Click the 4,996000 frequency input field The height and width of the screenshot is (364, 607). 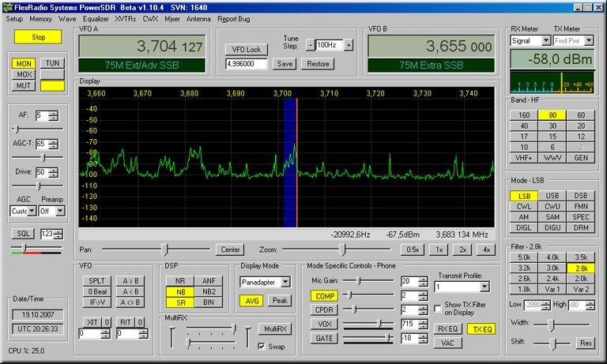[247, 64]
